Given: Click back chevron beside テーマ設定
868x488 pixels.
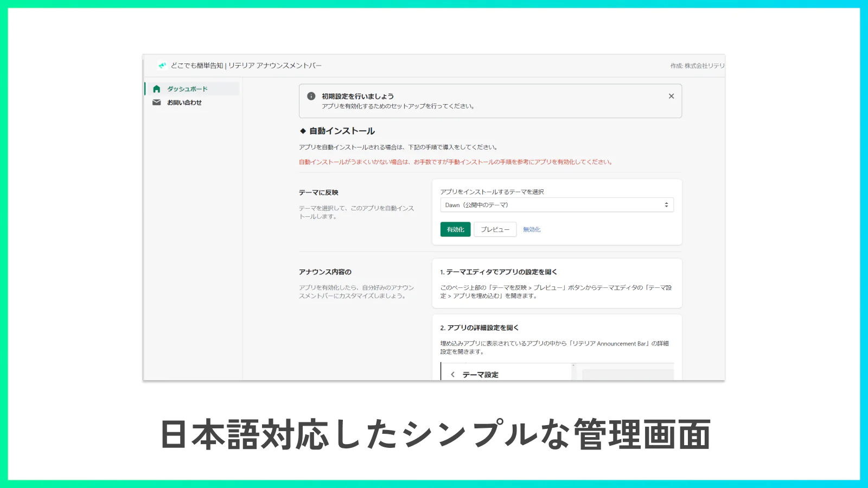Looking at the screenshot, I should coord(453,375).
